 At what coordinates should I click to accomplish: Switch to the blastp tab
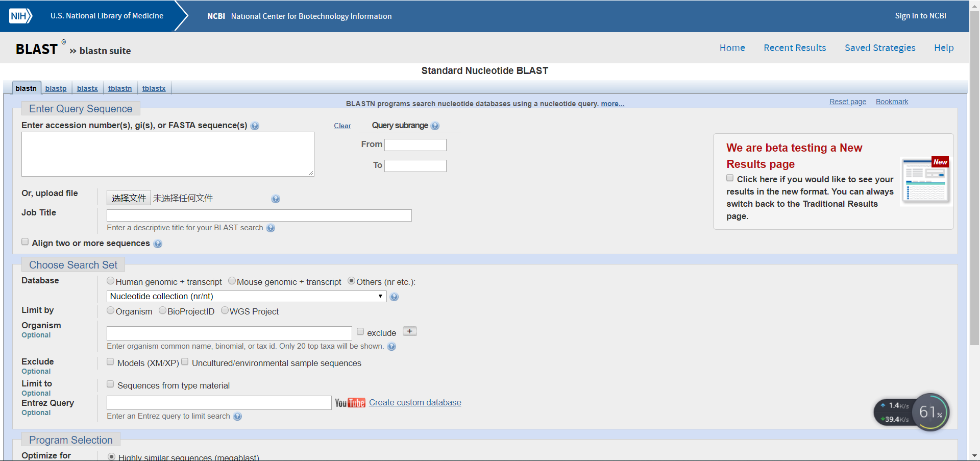[x=56, y=88]
